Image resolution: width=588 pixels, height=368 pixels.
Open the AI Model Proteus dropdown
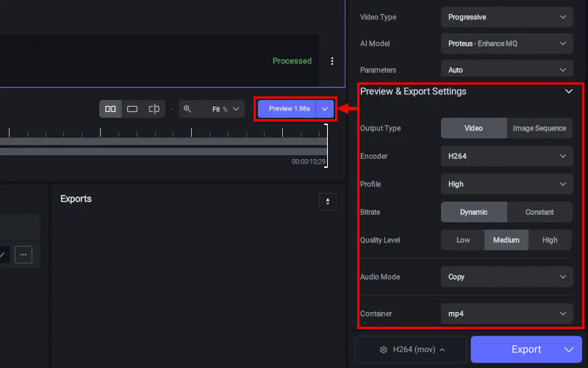point(506,43)
